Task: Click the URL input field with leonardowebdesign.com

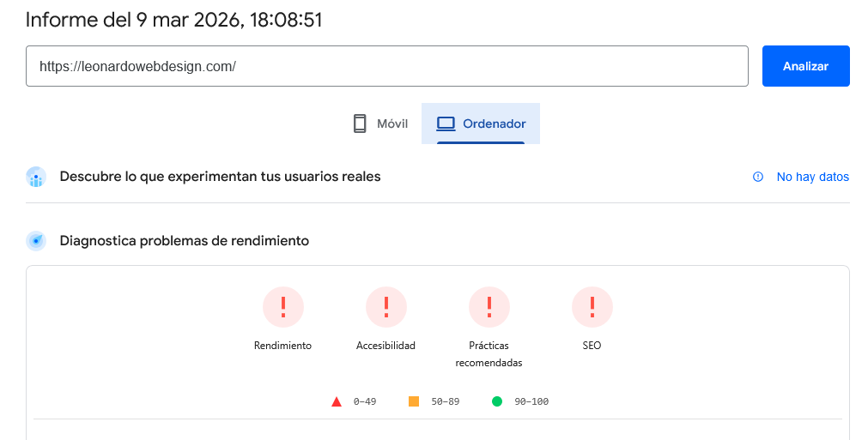Action: pyautogui.click(x=386, y=66)
